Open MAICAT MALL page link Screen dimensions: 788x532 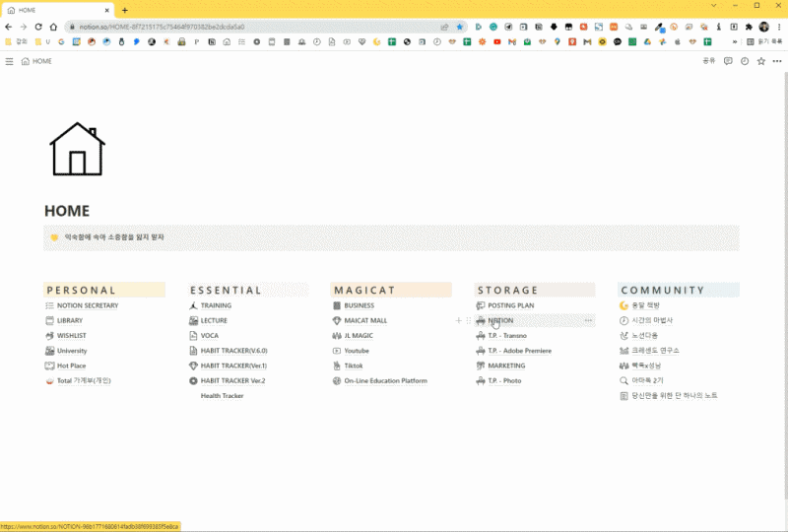tap(365, 320)
